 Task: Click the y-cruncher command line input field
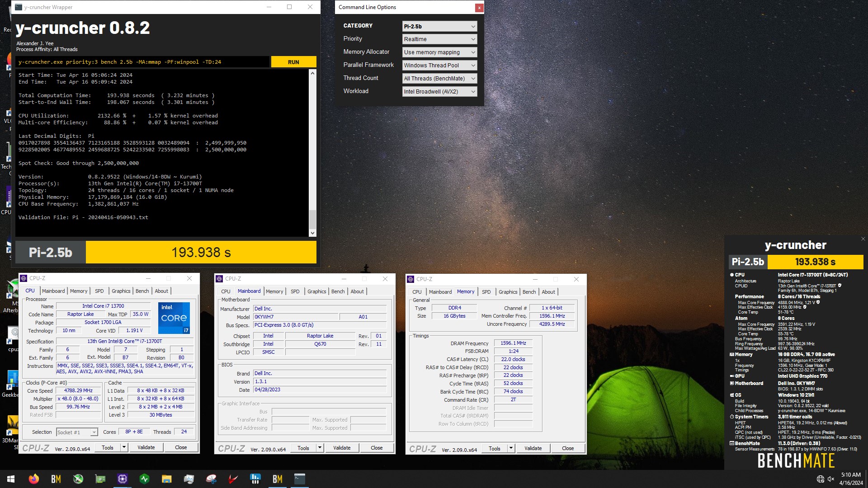click(x=142, y=62)
